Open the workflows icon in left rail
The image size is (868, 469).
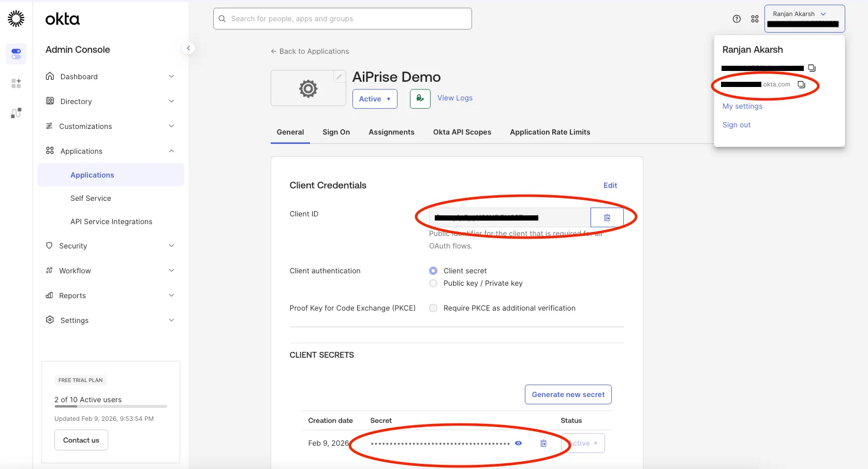(16, 113)
